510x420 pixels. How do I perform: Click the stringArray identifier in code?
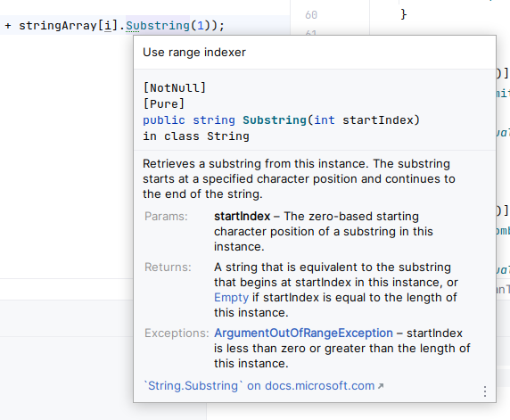(x=58, y=25)
